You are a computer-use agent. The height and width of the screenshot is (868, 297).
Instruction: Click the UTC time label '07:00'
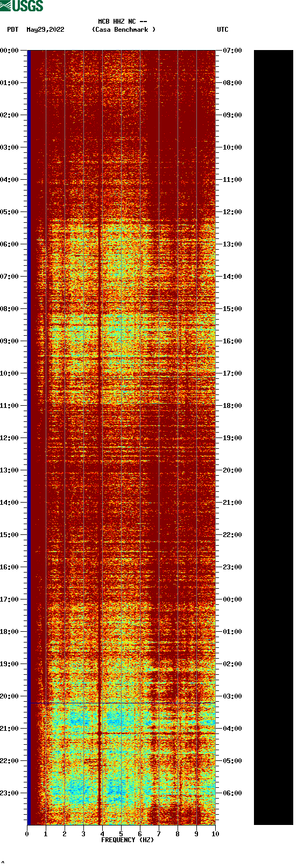click(232, 51)
